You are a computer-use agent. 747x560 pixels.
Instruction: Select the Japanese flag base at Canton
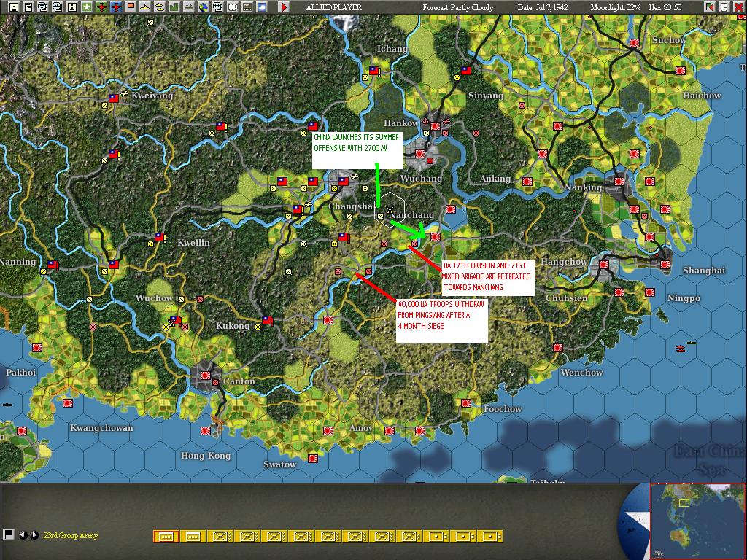point(205,376)
